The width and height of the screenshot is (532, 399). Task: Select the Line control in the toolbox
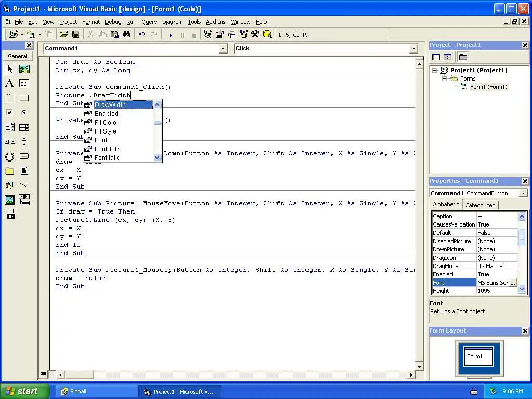pos(24,185)
